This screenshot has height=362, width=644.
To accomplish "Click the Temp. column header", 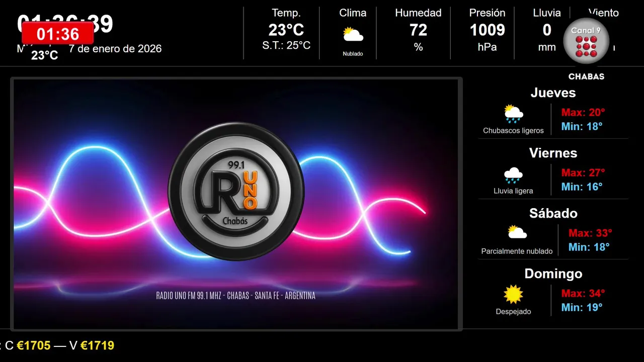I will (x=286, y=13).
